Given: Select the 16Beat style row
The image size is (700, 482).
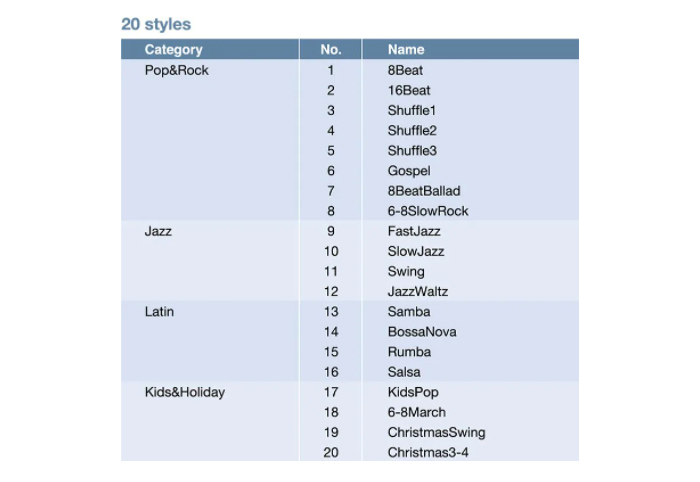Looking at the screenshot, I should [350, 90].
